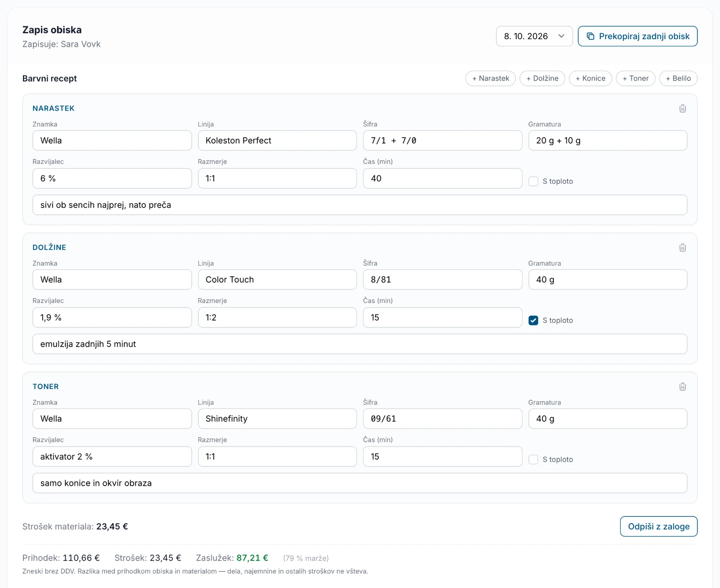Add a Konice section chip
This screenshot has width=720, height=588.
pos(590,78)
